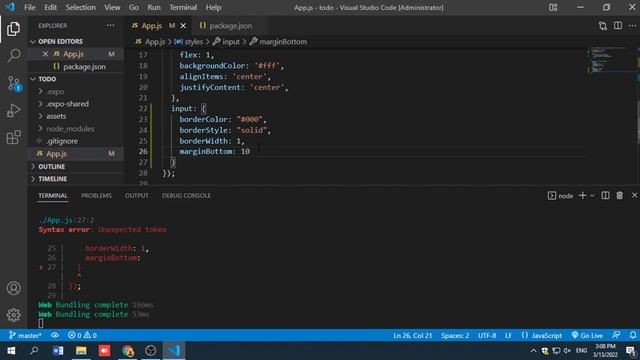The height and width of the screenshot is (360, 640).
Task: Expand the .expo-shared folder
Action: [x=67, y=104]
